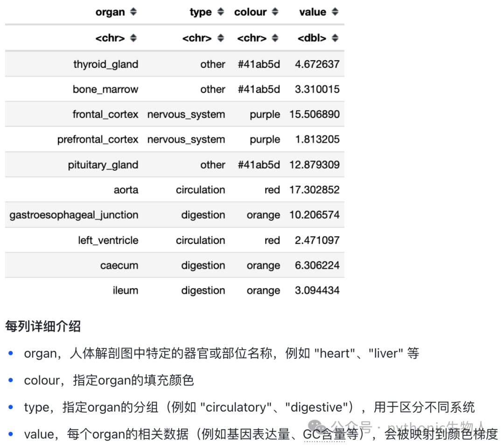This screenshot has height=448, width=504.
Task: Click the value 4.672637
Action: (317, 64)
